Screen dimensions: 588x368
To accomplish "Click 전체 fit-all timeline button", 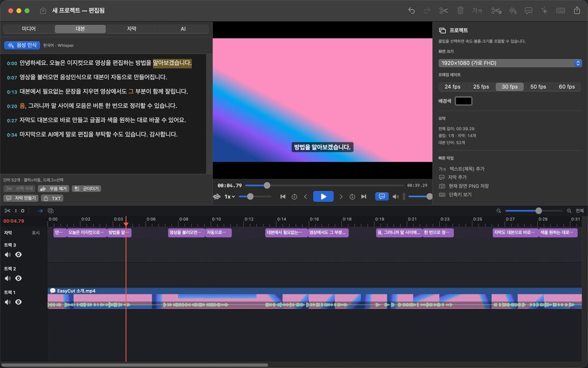I will coord(580,210).
